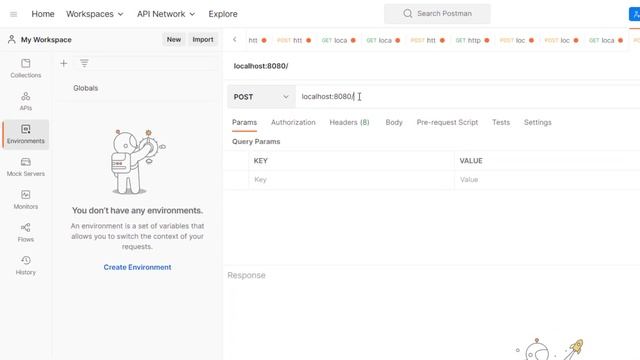Open the Explore page
The height and width of the screenshot is (360, 640).
[x=223, y=14]
